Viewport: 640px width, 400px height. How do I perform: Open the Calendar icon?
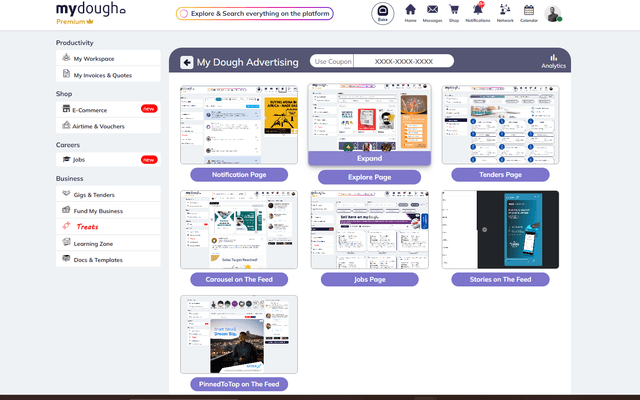[531, 12]
